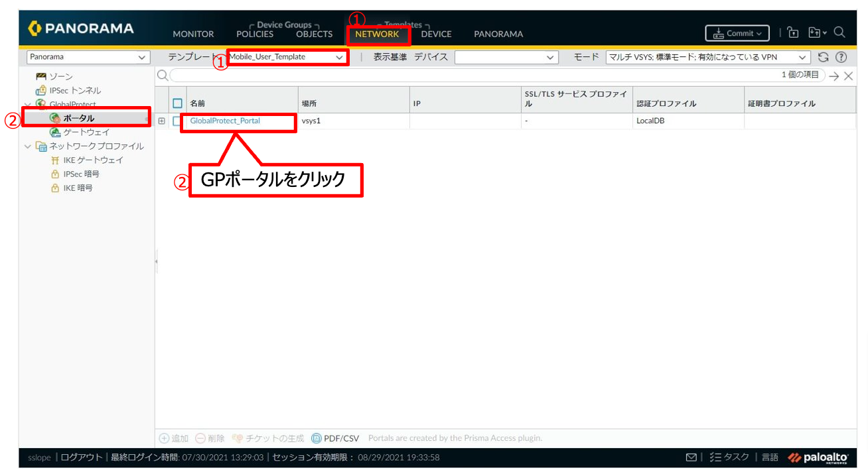Open the デバイス dropdown
868x476 pixels.
click(x=506, y=58)
